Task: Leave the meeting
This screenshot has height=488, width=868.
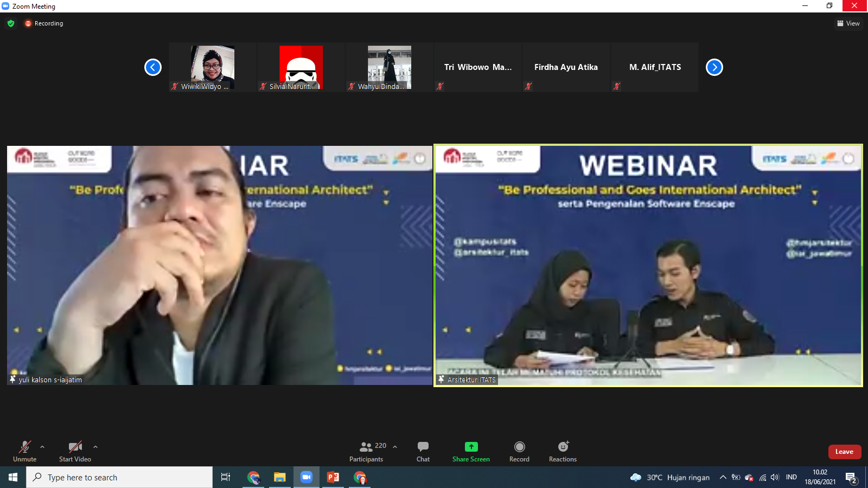Action: pos(844,452)
